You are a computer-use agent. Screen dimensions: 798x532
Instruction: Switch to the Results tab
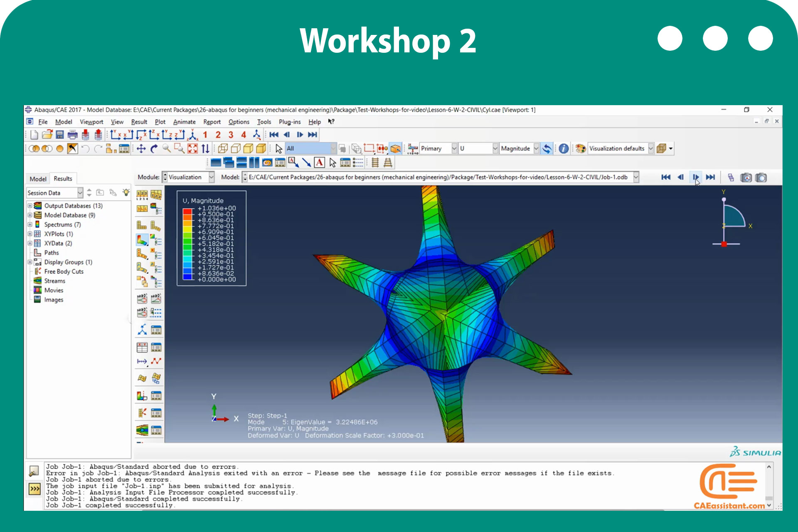63,178
